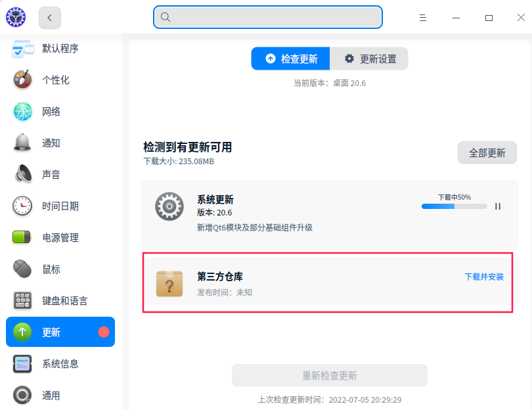Click the 声音 speaker icon
Image resolution: width=532 pixels, height=410 pixels.
(x=23, y=173)
